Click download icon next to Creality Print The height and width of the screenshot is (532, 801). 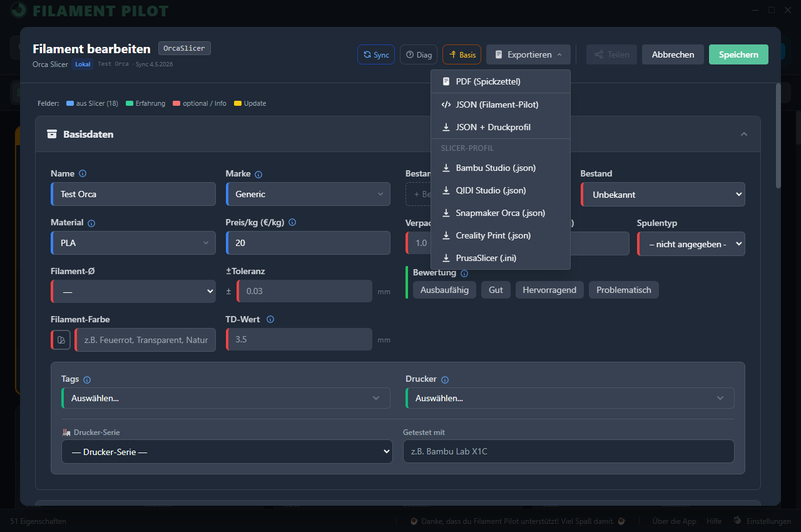click(446, 235)
